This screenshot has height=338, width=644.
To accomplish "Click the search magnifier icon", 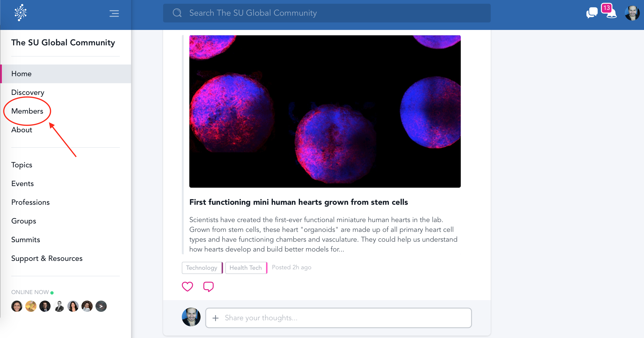I will [x=177, y=13].
